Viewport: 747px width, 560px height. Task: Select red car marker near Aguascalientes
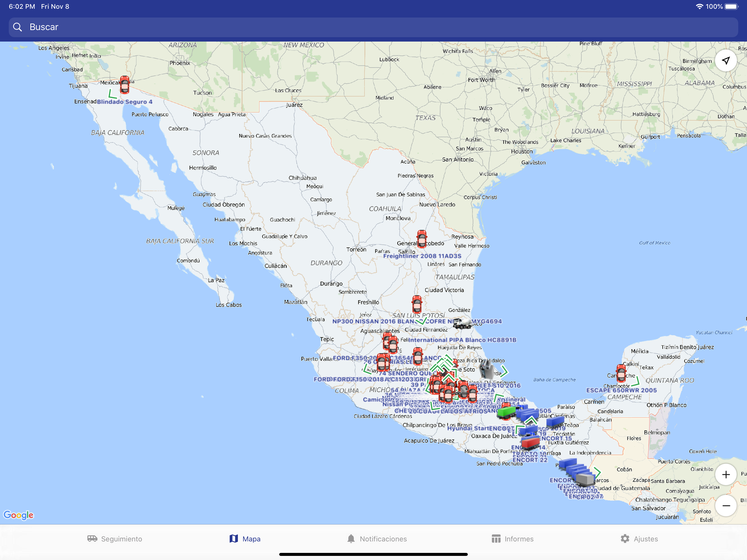(387, 340)
